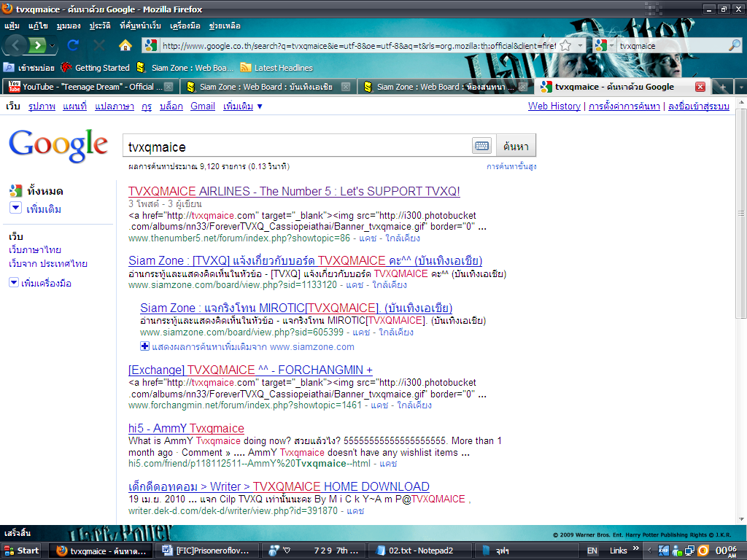Screen dimensions: 747x560
Task: Open the on-screen keyboard icon in Google search
Action: [481, 146]
